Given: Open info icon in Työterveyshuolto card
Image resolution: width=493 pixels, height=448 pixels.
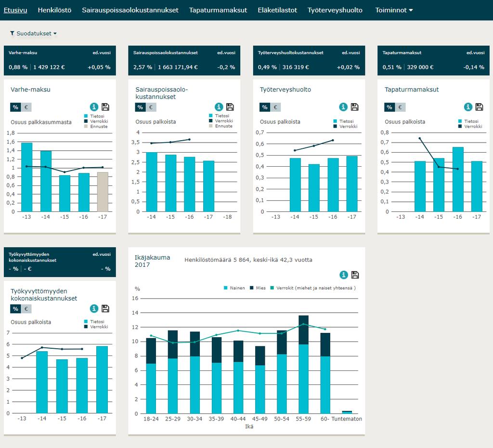Looking at the screenshot, I should coord(343,107).
